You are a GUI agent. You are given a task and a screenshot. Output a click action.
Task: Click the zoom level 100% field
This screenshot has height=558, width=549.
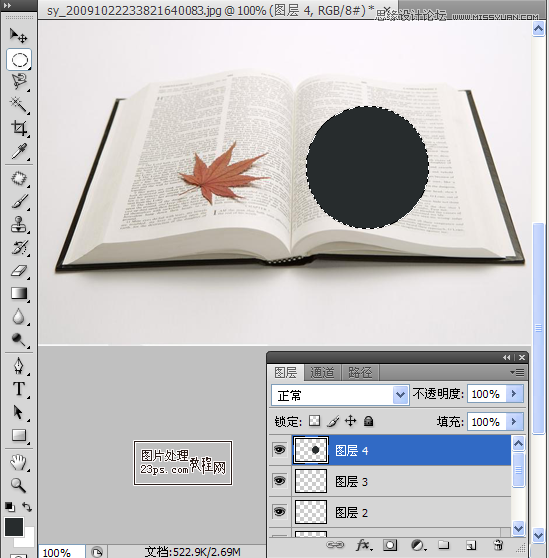click(61, 552)
